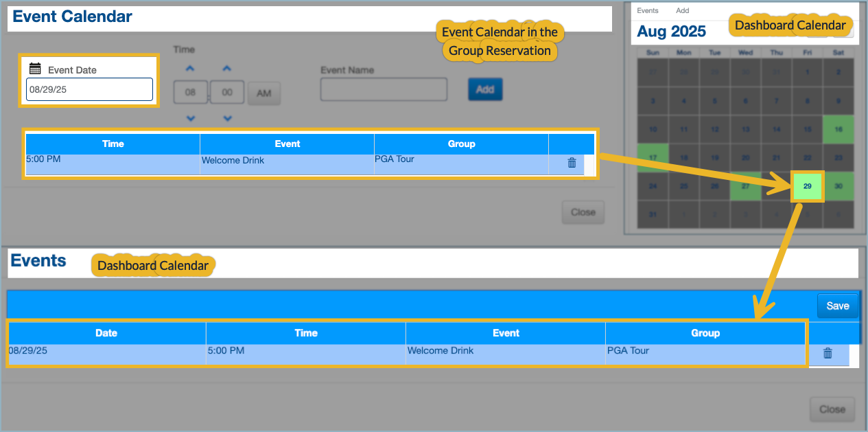Click the Event Date input field
The width and height of the screenshot is (868, 432).
tap(89, 89)
